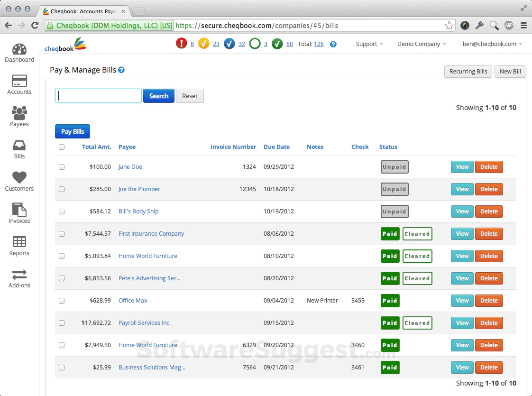The width and height of the screenshot is (532, 396).
Task: Open the First Insurance Company payee link
Action: pyautogui.click(x=151, y=233)
